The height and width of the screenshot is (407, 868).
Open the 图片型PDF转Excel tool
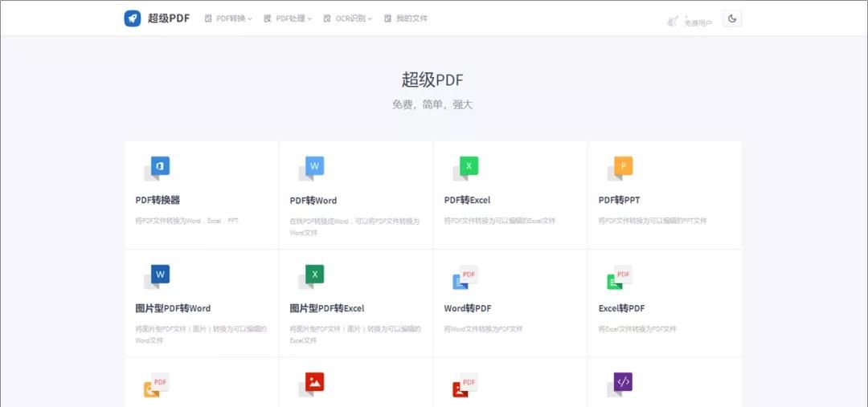click(x=327, y=308)
